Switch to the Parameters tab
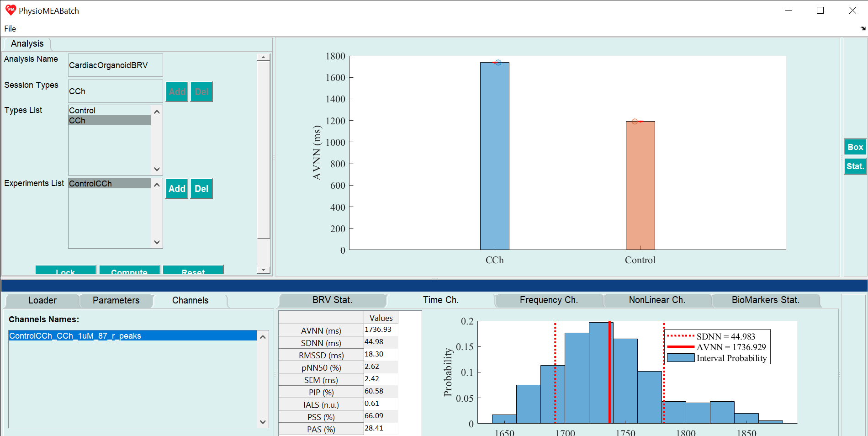This screenshot has width=868, height=436. [x=116, y=300]
